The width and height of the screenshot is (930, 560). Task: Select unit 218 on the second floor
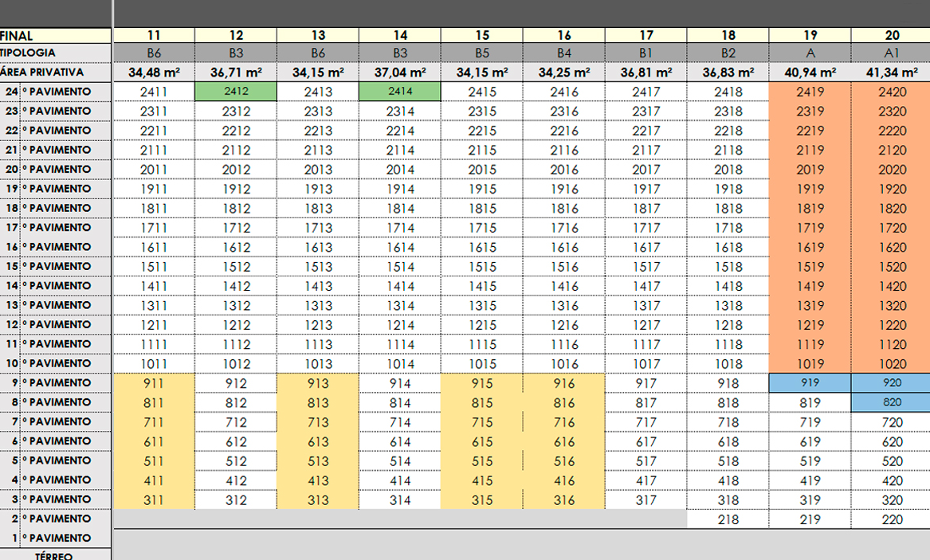[x=728, y=519]
